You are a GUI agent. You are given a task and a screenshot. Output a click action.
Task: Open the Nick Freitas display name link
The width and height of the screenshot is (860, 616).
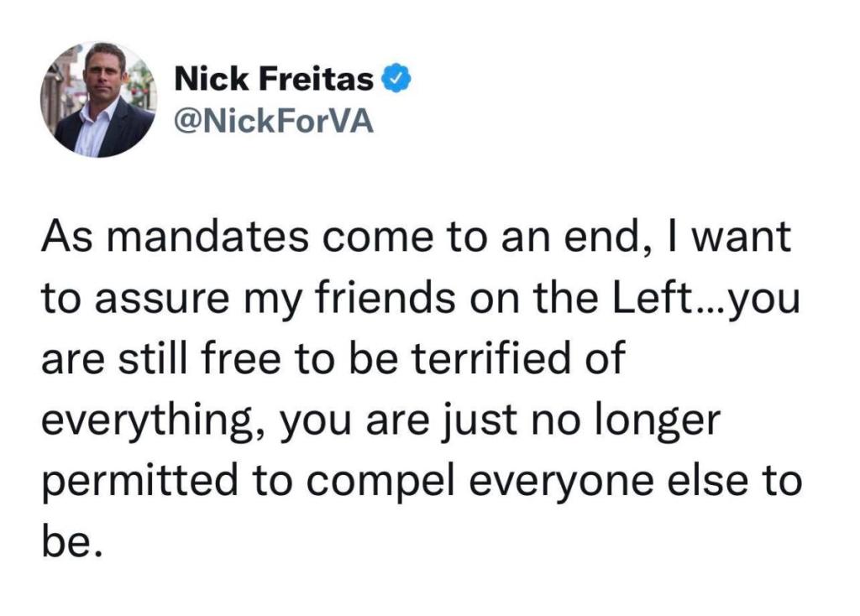(273, 80)
